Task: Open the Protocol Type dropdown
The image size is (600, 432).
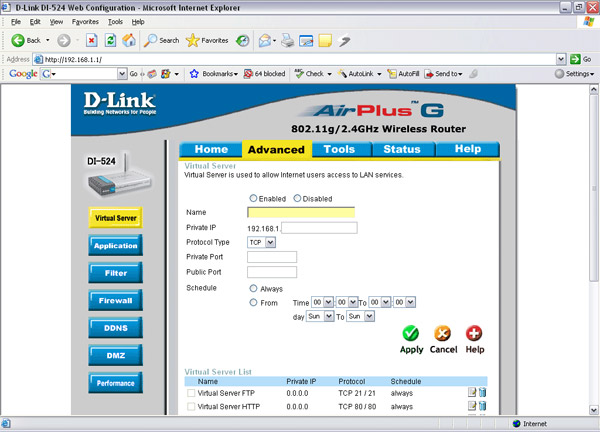Action: tap(261, 242)
